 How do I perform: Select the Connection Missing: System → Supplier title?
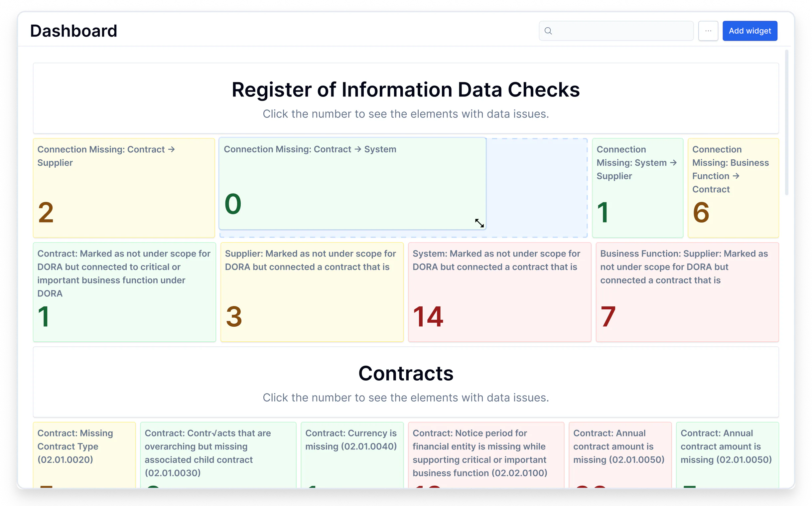[x=637, y=163]
